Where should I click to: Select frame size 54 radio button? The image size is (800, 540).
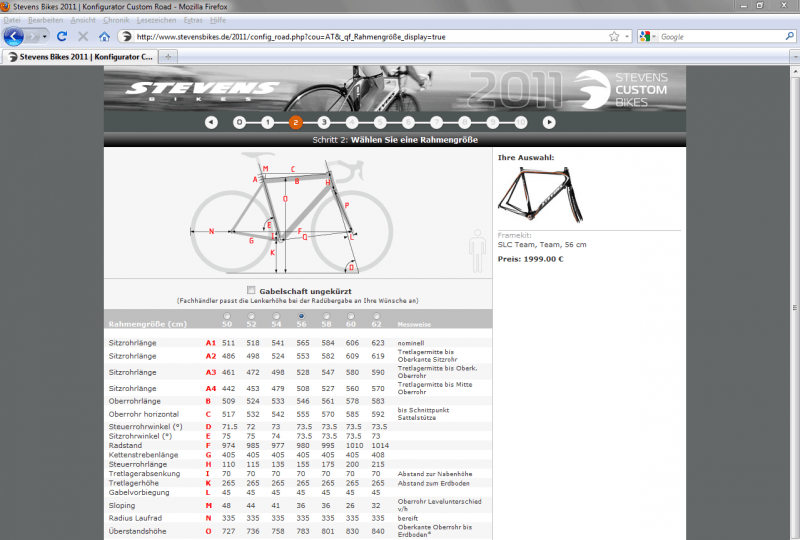tap(276, 316)
